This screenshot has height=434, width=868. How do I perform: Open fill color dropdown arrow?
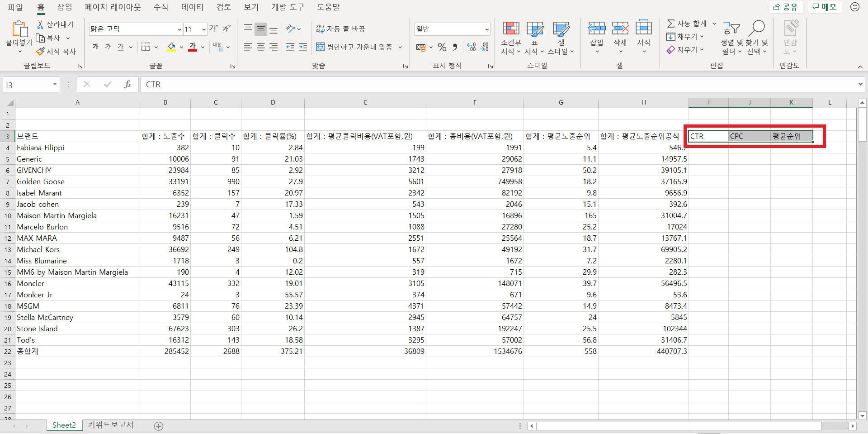(x=182, y=47)
